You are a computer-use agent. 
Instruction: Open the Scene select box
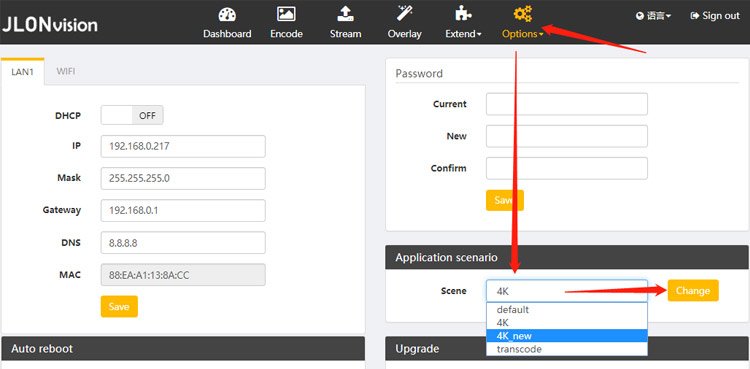pyautogui.click(x=567, y=291)
